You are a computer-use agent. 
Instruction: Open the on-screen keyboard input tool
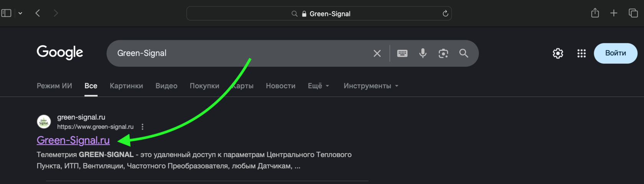402,53
